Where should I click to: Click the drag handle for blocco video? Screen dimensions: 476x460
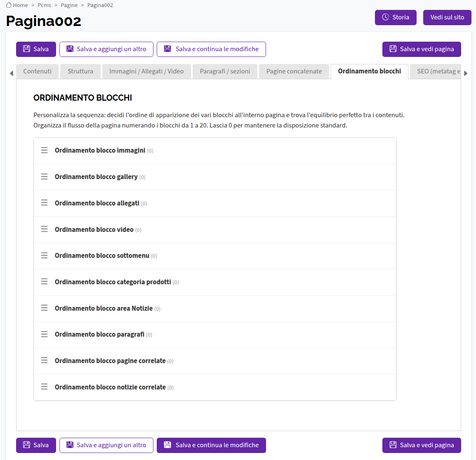[44, 229]
